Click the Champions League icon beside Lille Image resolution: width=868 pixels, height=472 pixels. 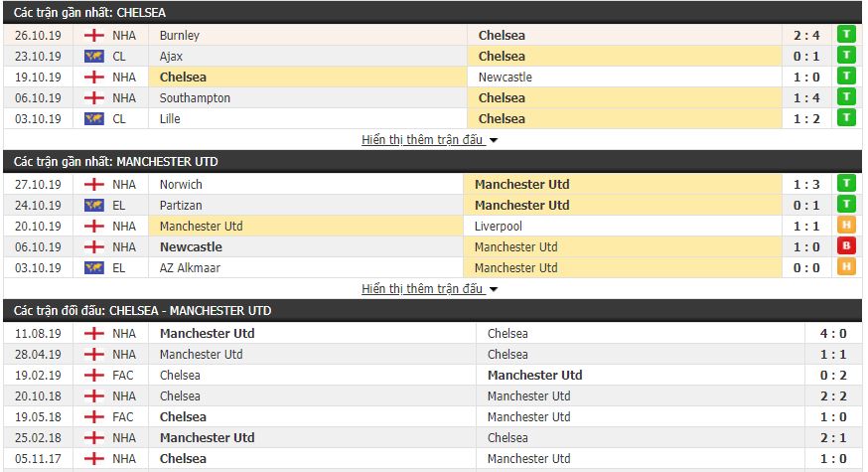pos(94,118)
